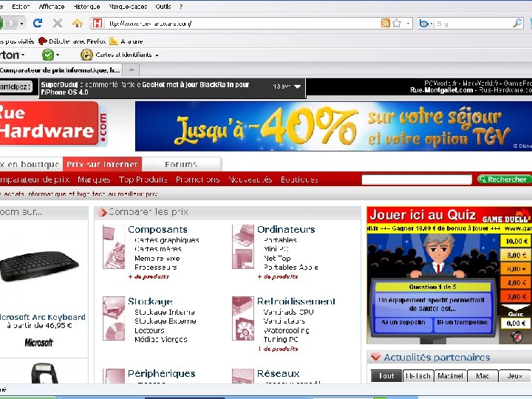532x399 pixels.
Task: Open the Historique menu
Action: pyautogui.click(x=86, y=7)
